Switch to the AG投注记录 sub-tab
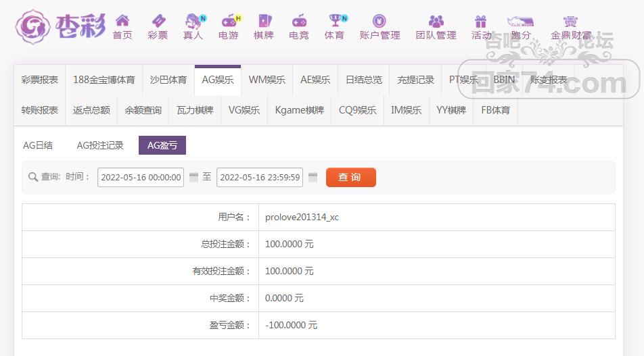Screen dimensions: 644x356 [x=100, y=145]
